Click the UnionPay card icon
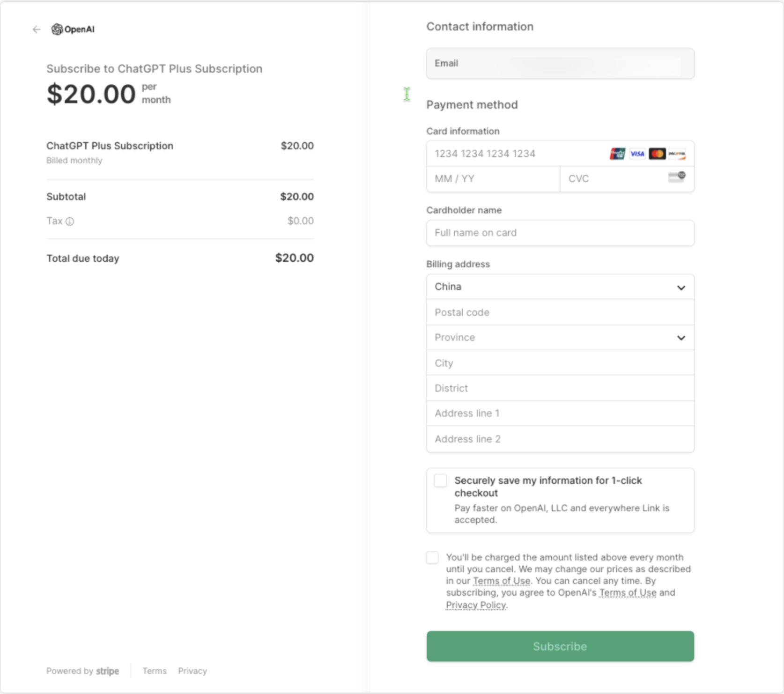This screenshot has height=694, width=784. (x=617, y=154)
